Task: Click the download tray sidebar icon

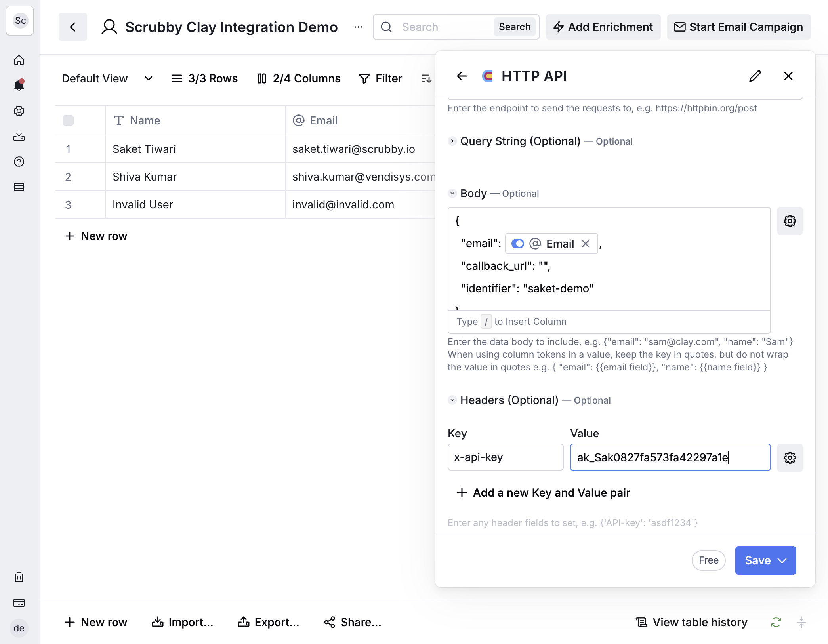Action: 19,136
